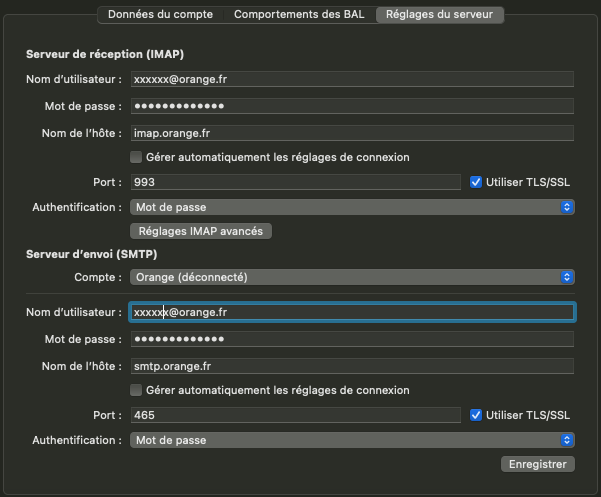Enable IMAP Gérer automatiquement les réglages checkbox

[136, 157]
